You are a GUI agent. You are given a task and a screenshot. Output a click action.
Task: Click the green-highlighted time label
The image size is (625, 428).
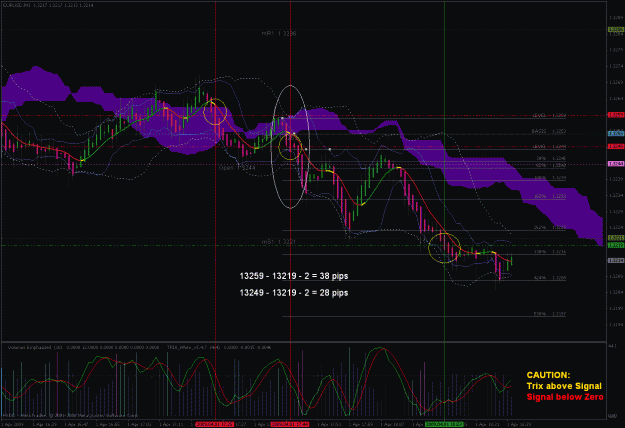pyautogui.click(x=444, y=425)
